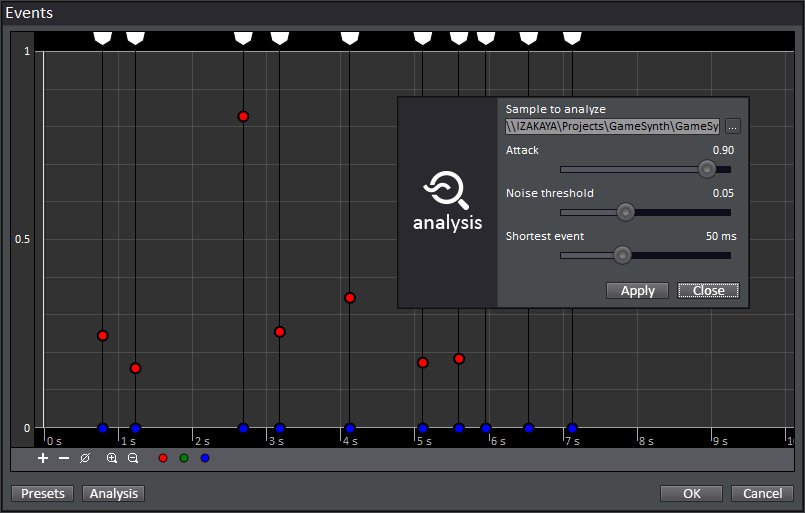Zoom out of the events timeline
805x513 pixels.
pos(132,458)
